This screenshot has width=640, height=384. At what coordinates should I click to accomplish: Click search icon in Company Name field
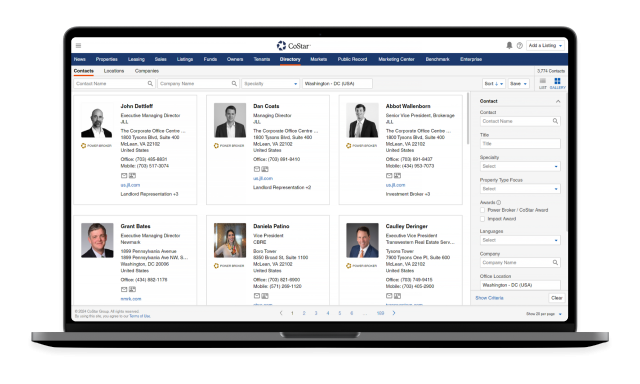pos(234,84)
